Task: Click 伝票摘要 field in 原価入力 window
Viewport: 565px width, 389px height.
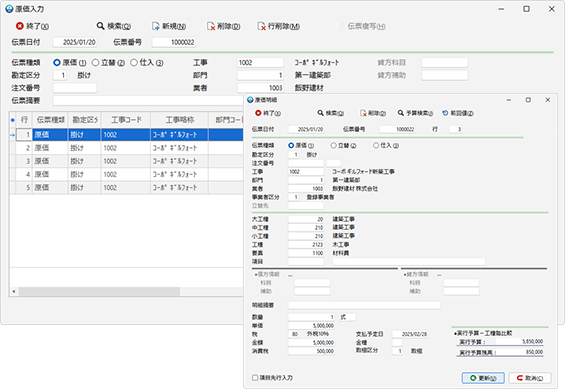Action: (148, 100)
